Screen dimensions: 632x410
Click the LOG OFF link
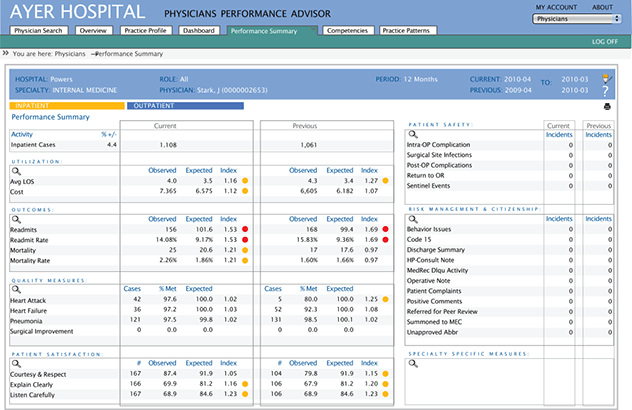click(604, 42)
